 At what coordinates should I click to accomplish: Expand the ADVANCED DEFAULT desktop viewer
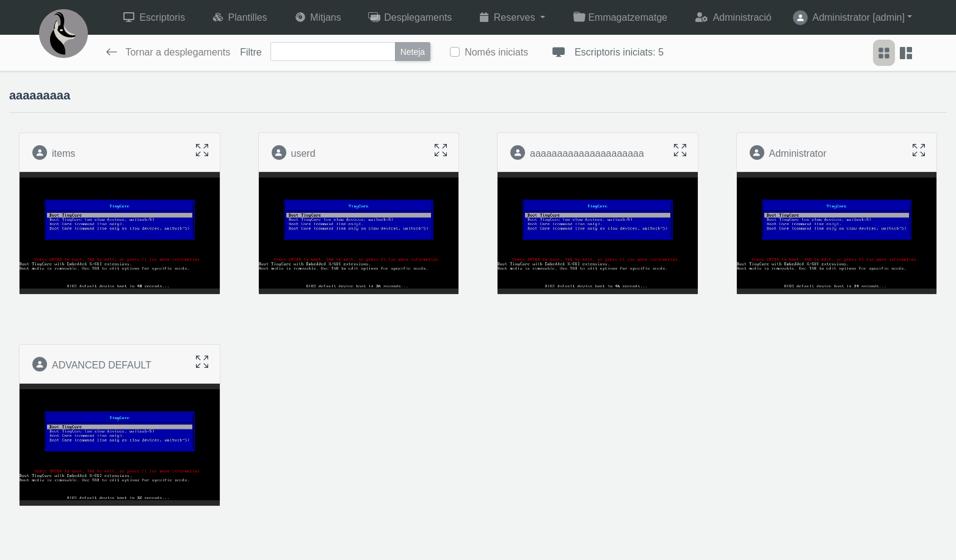pyautogui.click(x=202, y=362)
